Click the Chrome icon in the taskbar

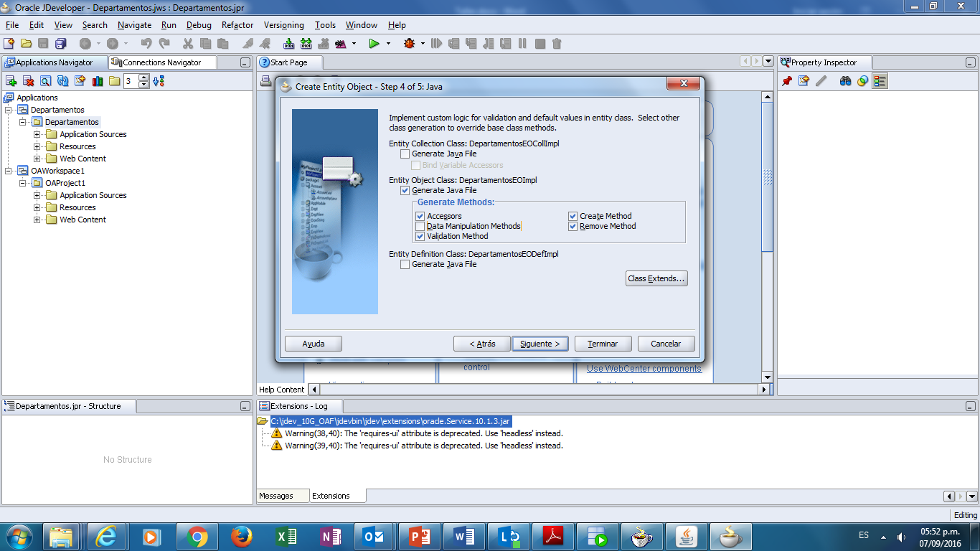tap(198, 536)
